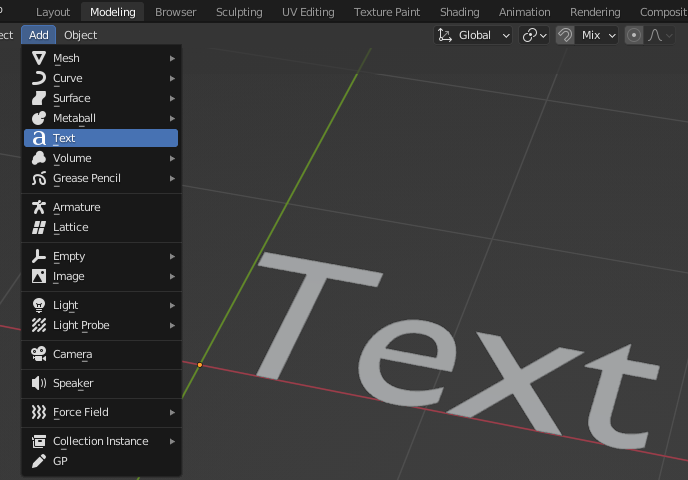Click the Speaker icon
The height and width of the screenshot is (480, 688).
coord(39,383)
